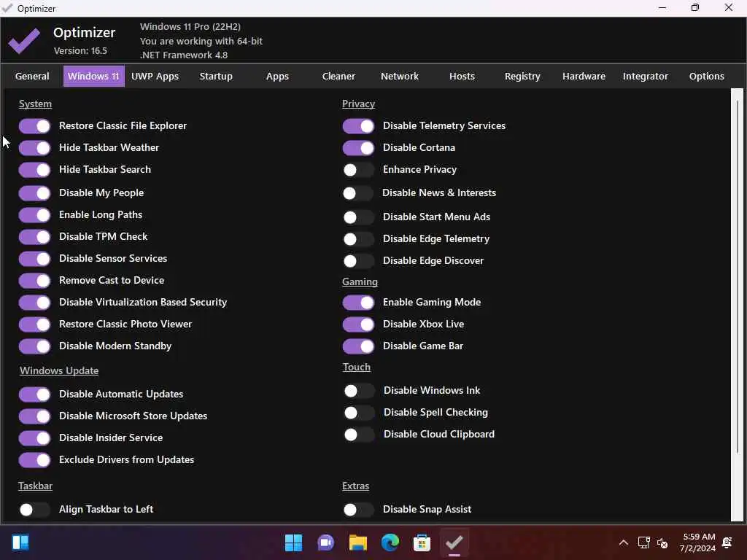747x560 pixels.
Task: Toggle Disable Telemetry Services switch
Action: [358, 126]
